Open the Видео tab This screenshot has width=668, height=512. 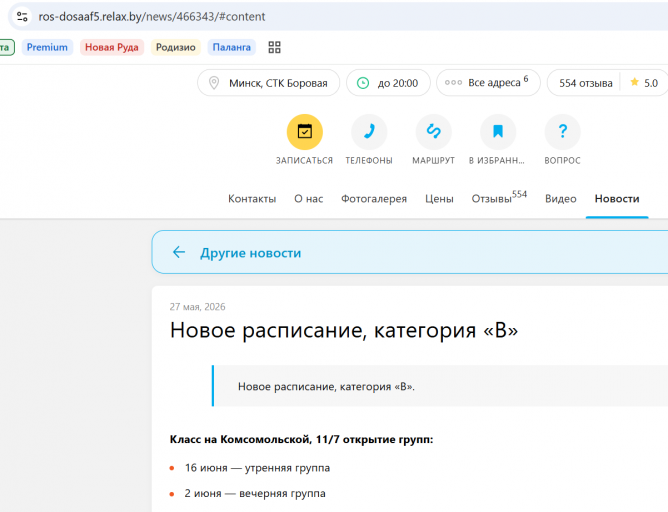click(561, 199)
